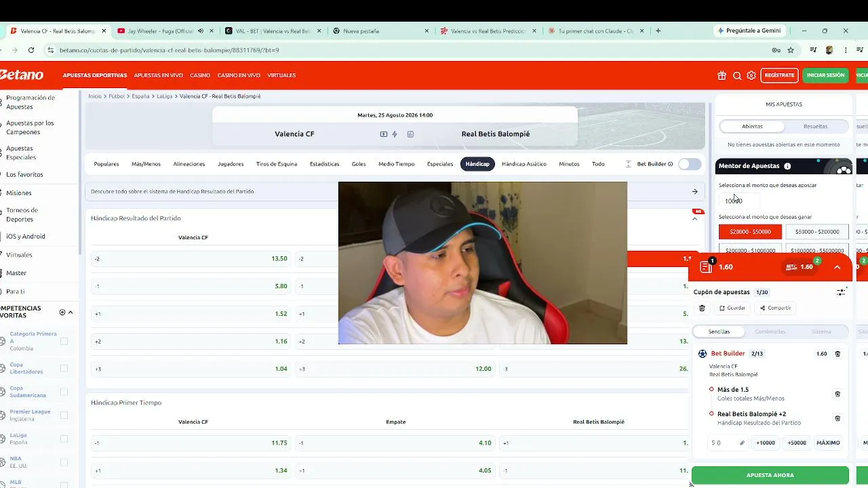
Task: Open the Hándicap Asiático market tab
Action: pyautogui.click(x=524, y=164)
